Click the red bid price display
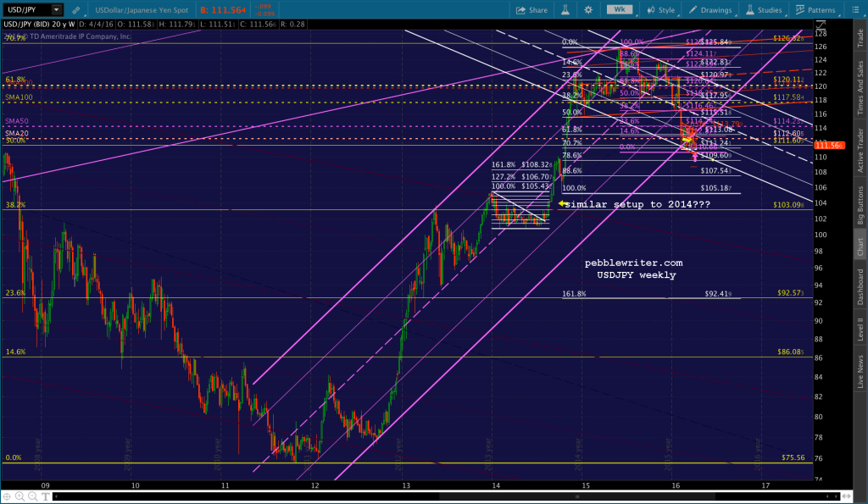 (222, 9)
